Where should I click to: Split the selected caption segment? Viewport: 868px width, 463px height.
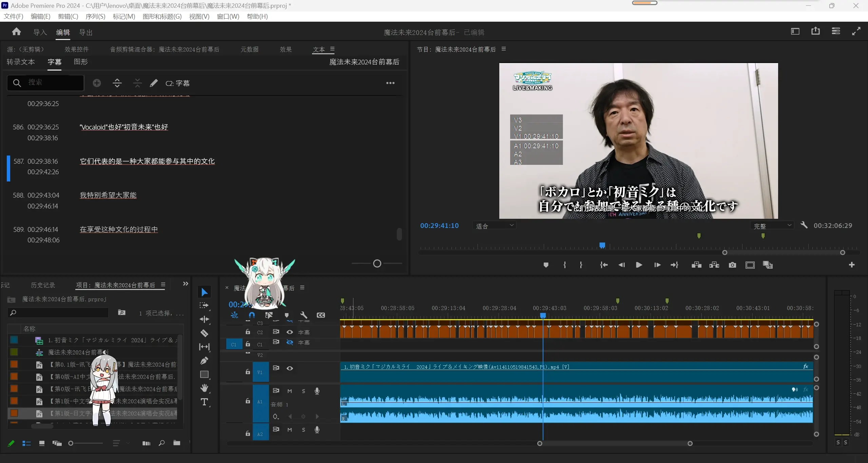(x=117, y=83)
